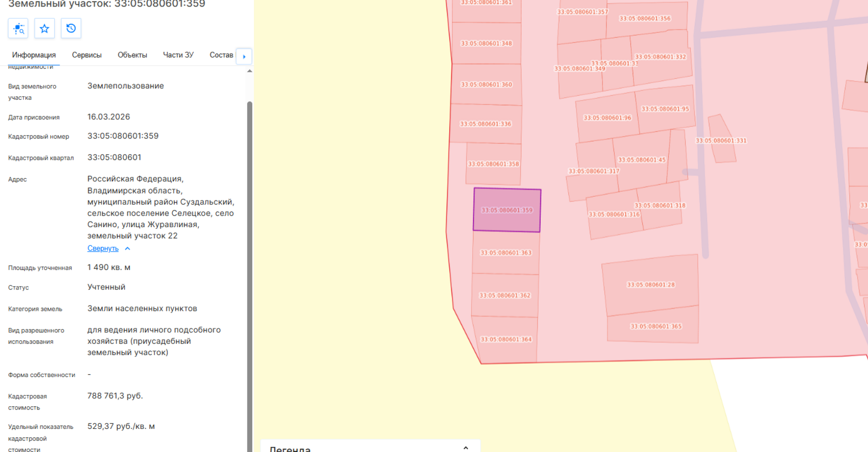
Task: Click chevron next to Свернуть
Action: pyautogui.click(x=127, y=249)
